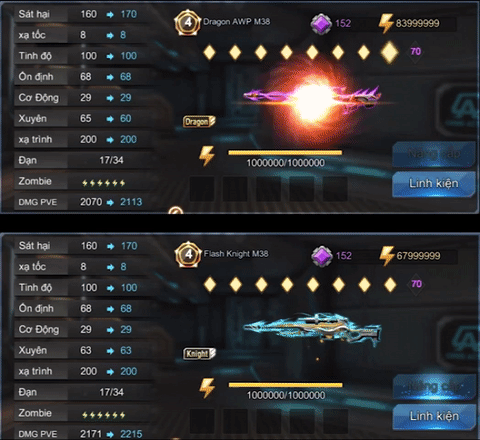Click the level 4 badge beside Flash Knight M38

coord(188,255)
